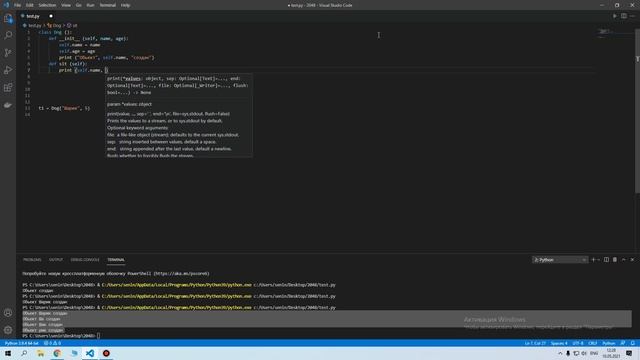Image resolution: width=640 pixels, height=360 pixels.
Task: Click the VS Code logo in title bar
Action: pos(6,5)
